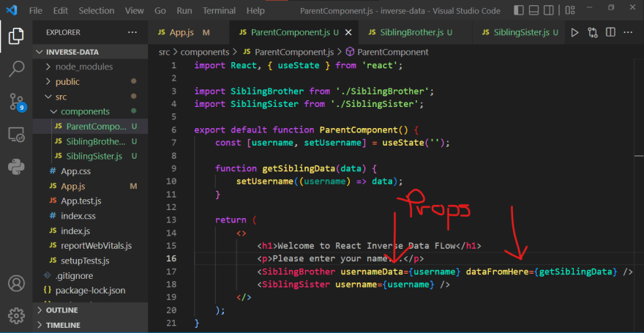Close the ParentComponent.js tab
Screen dimensions: 644x333
348,32
